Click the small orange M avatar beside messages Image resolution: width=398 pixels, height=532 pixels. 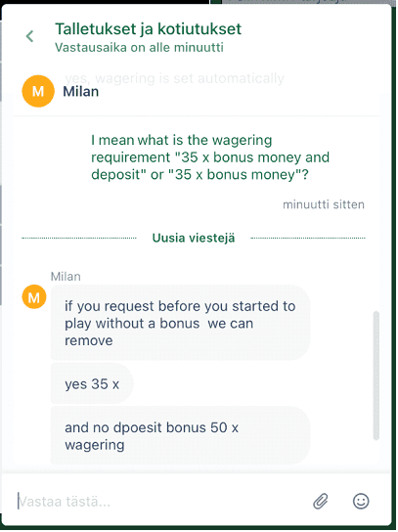(34, 297)
